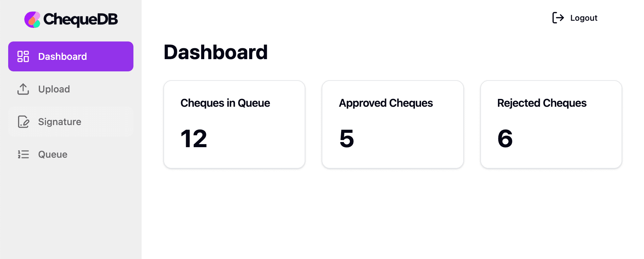Navigate to the Queue page
644x259 pixels.
[x=71, y=154]
